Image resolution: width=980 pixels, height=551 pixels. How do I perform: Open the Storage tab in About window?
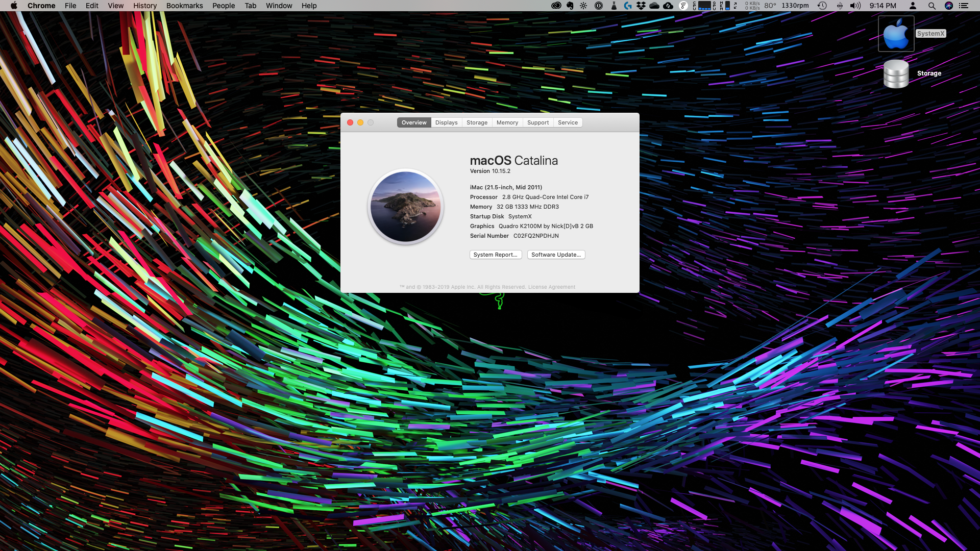477,122
